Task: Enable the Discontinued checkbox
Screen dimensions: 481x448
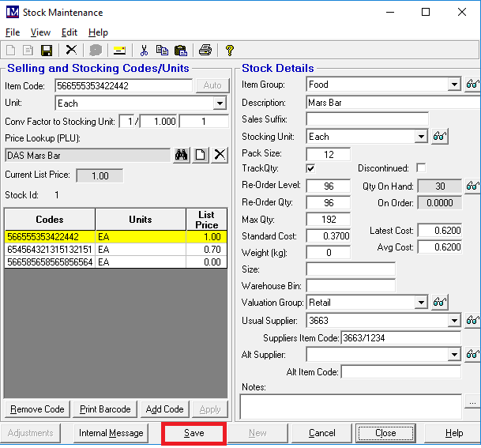Action: (x=421, y=168)
